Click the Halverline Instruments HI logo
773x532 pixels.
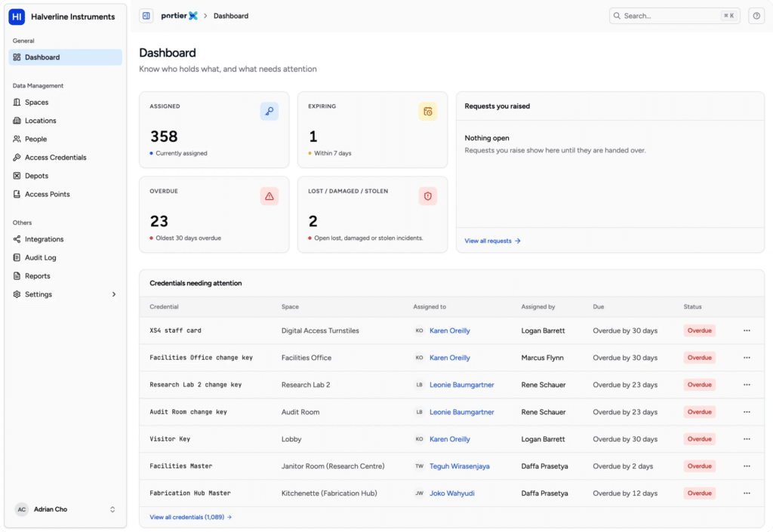17,17
